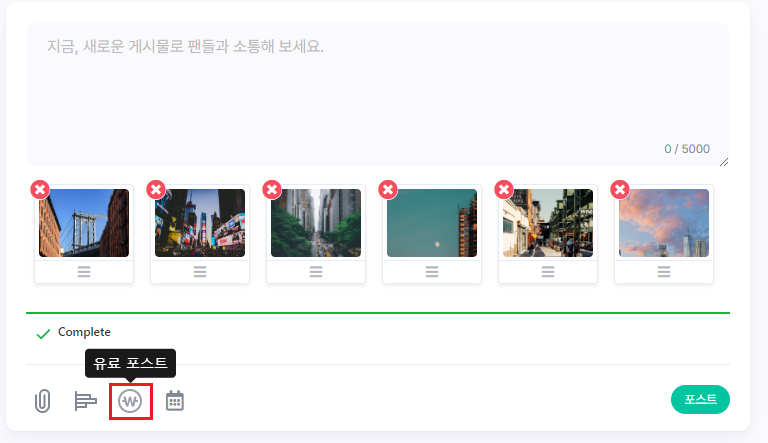Delete the tree-lined street photo
768x443 pixels.
coord(272,190)
